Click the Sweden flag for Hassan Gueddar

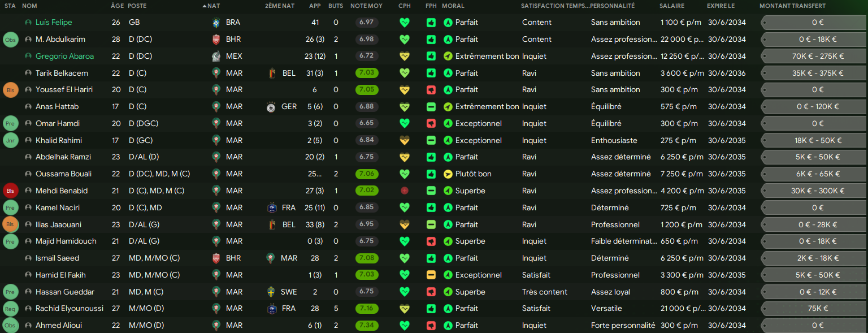tap(271, 292)
